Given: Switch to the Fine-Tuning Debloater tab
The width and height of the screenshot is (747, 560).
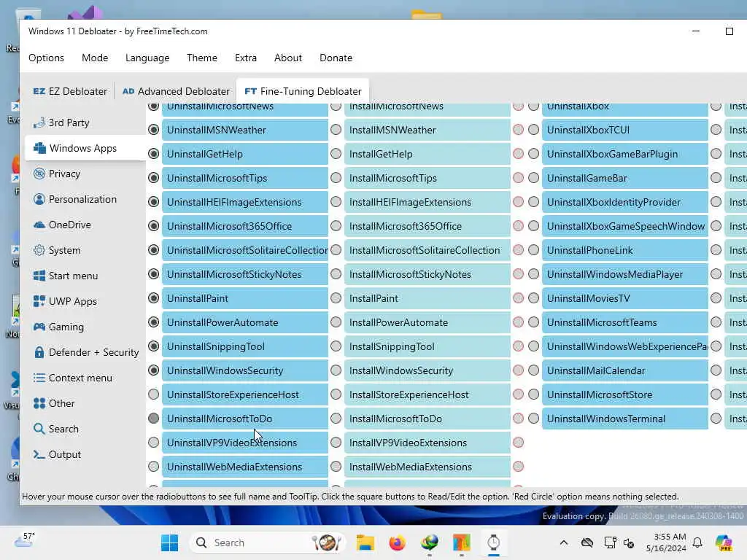Looking at the screenshot, I should click(x=303, y=91).
